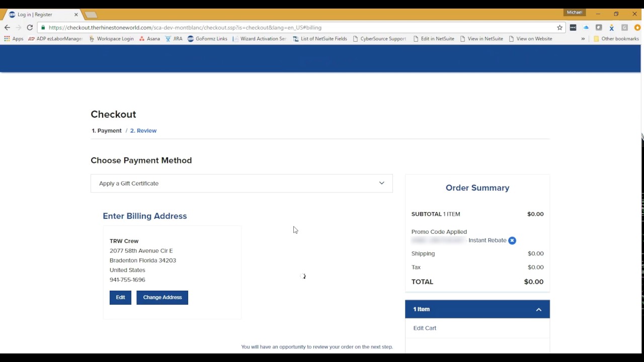The image size is (644, 362).
Task: Open the CyberSource Support bookmark
Action: point(379,39)
